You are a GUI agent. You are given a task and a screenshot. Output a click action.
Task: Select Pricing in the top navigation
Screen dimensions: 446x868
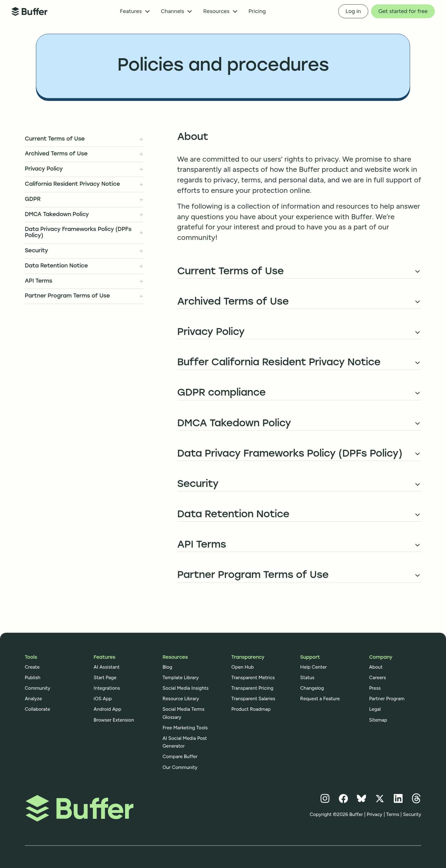(x=257, y=11)
